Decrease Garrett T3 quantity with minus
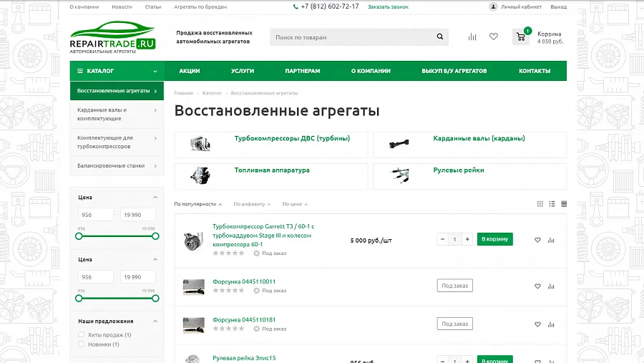Viewport: 644px width, 363px height. point(442,239)
